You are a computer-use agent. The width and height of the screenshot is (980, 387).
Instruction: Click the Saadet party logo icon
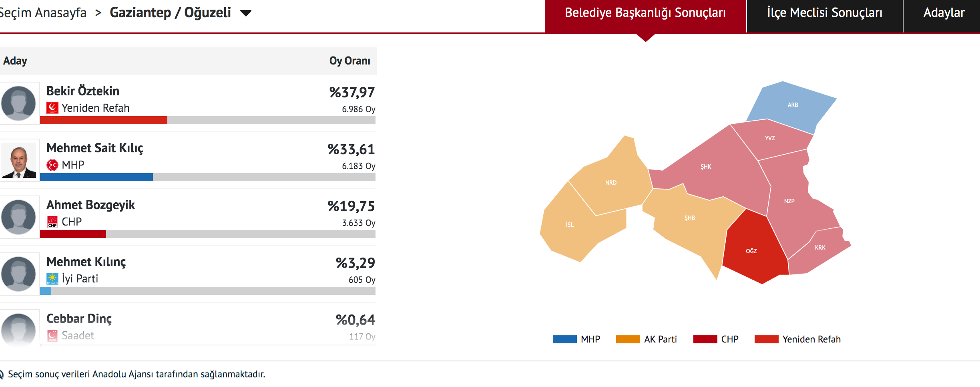pos(52,336)
